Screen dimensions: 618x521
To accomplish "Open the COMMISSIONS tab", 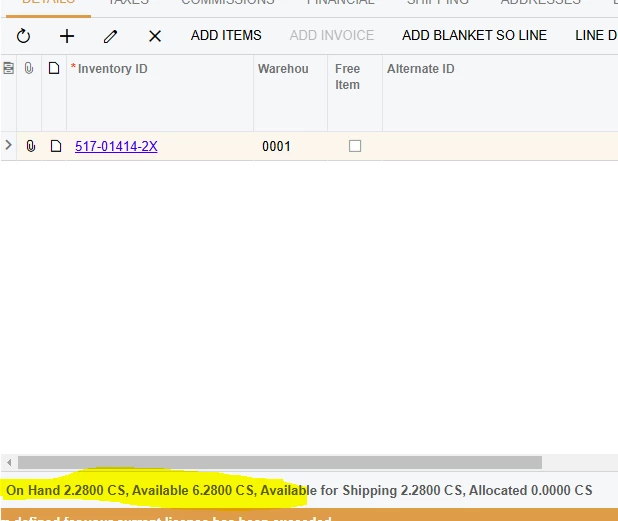I will 228,2.
